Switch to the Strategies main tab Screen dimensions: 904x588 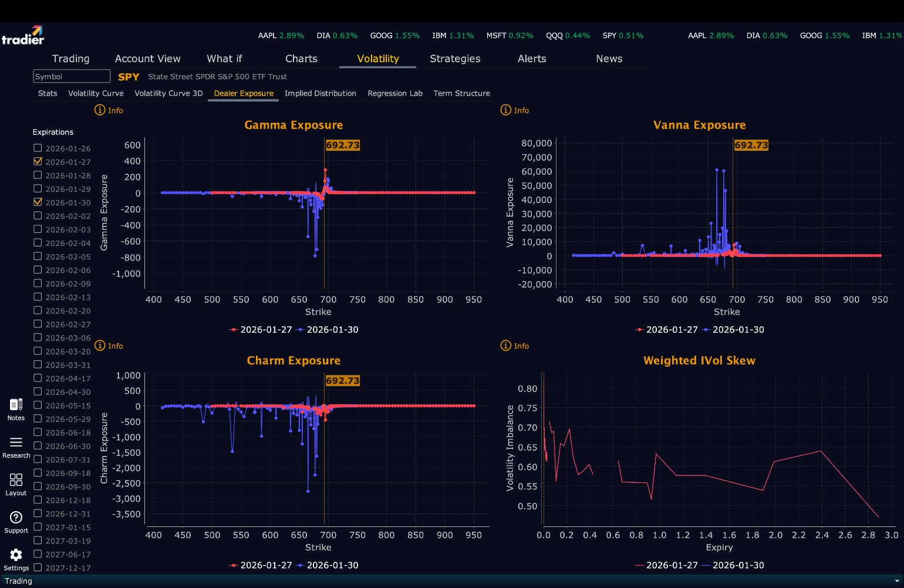pyautogui.click(x=455, y=59)
